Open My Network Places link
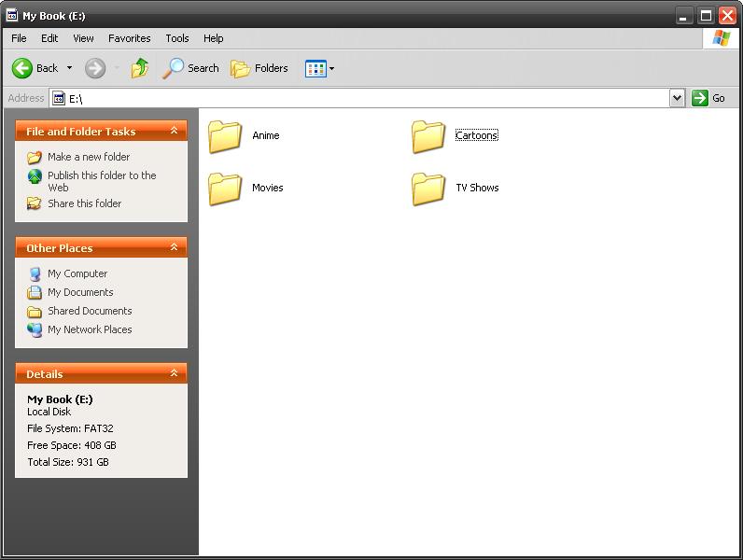743x560 pixels. point(90,329)
